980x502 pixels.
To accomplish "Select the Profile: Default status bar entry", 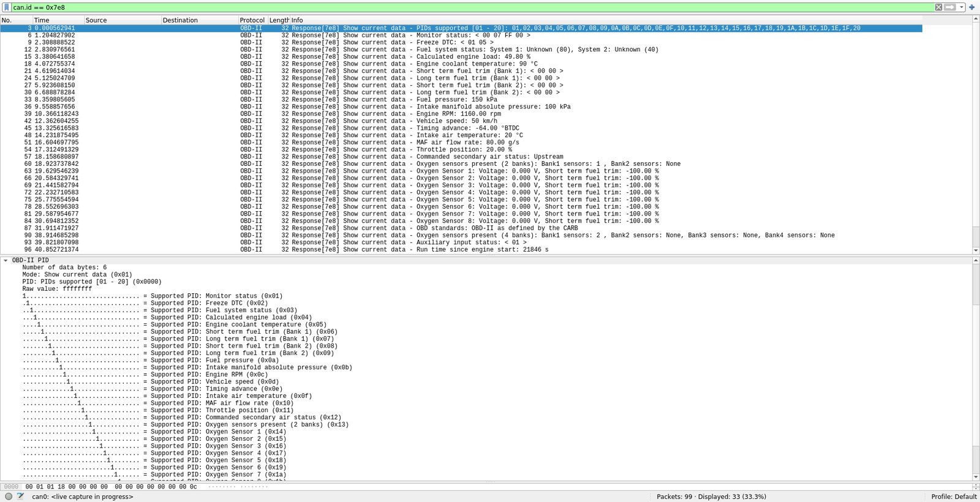I will click(x=954, y=496).
